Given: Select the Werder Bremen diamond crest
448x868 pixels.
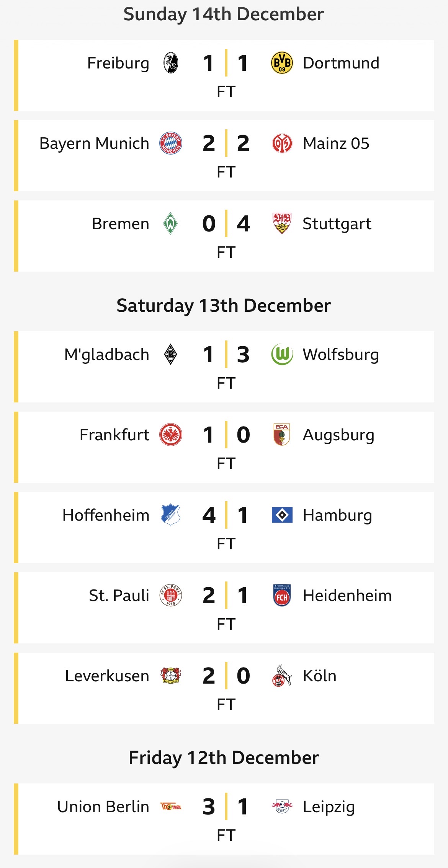Looking at the screenshot, I should [170, 224].
